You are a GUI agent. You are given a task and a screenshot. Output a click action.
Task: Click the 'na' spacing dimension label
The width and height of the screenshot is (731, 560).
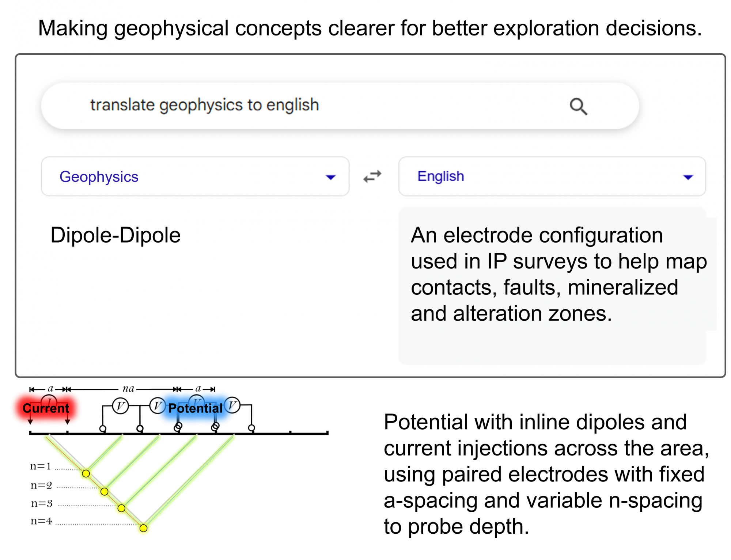(128, 389)
